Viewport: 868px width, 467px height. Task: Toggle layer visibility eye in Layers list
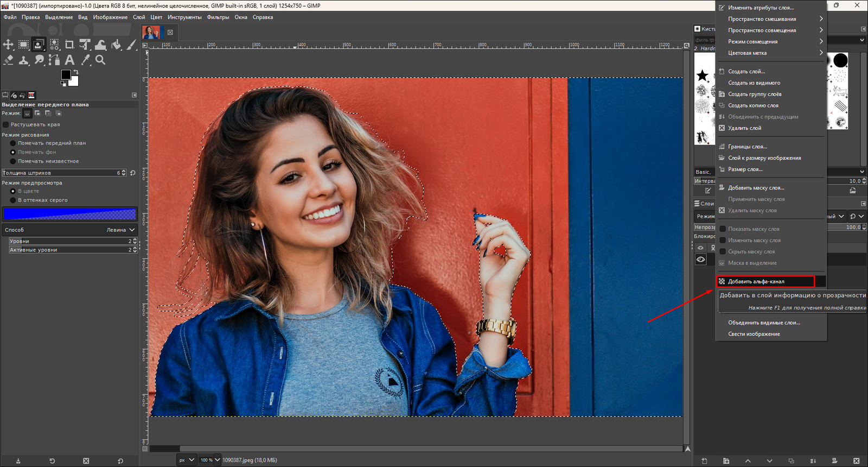pyautogui.click(x=701, y=260)
